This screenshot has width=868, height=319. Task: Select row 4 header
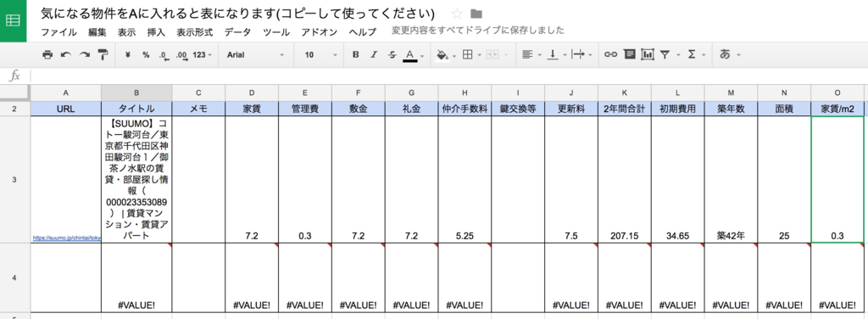coord(15,277)
